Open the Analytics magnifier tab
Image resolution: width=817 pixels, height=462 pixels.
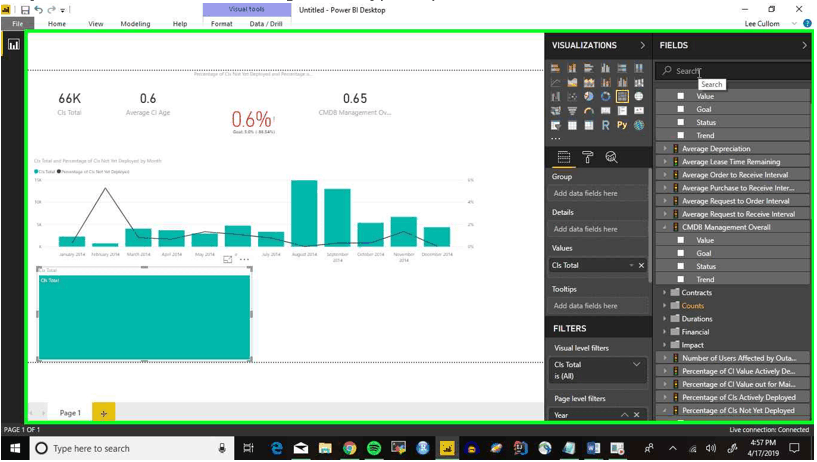point(611,157)
